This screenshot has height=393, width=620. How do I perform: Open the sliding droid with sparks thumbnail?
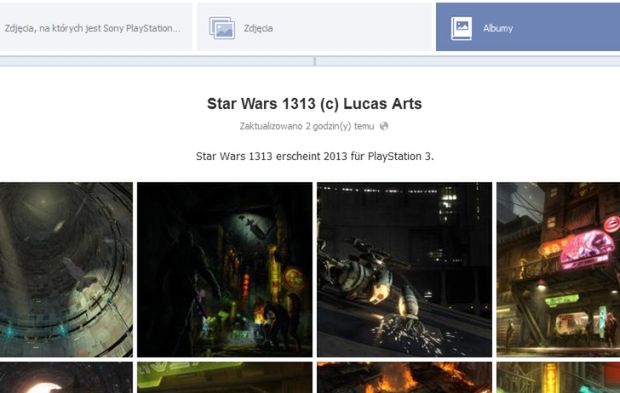(405, 270)
